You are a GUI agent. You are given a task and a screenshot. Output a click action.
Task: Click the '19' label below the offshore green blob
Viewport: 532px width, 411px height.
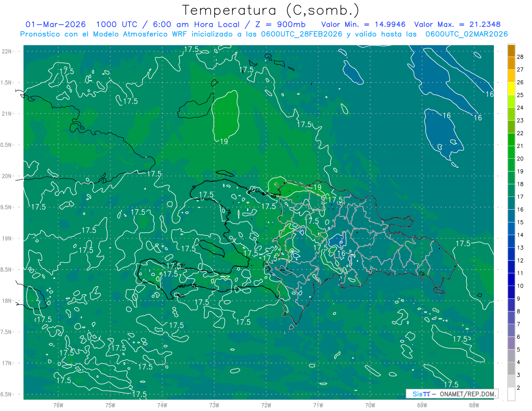224,141
